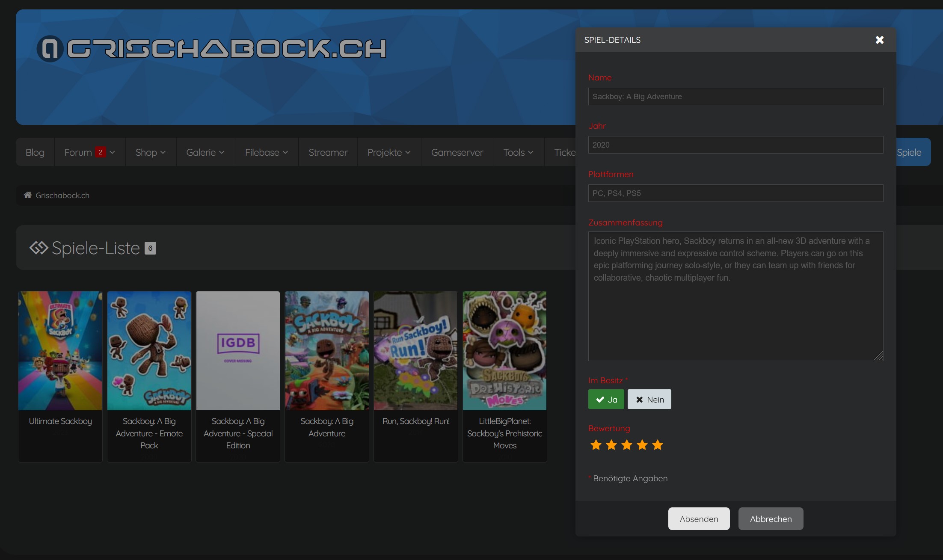Set rating to four stars
Screen dimensions: 943x560
click(642, 445)
